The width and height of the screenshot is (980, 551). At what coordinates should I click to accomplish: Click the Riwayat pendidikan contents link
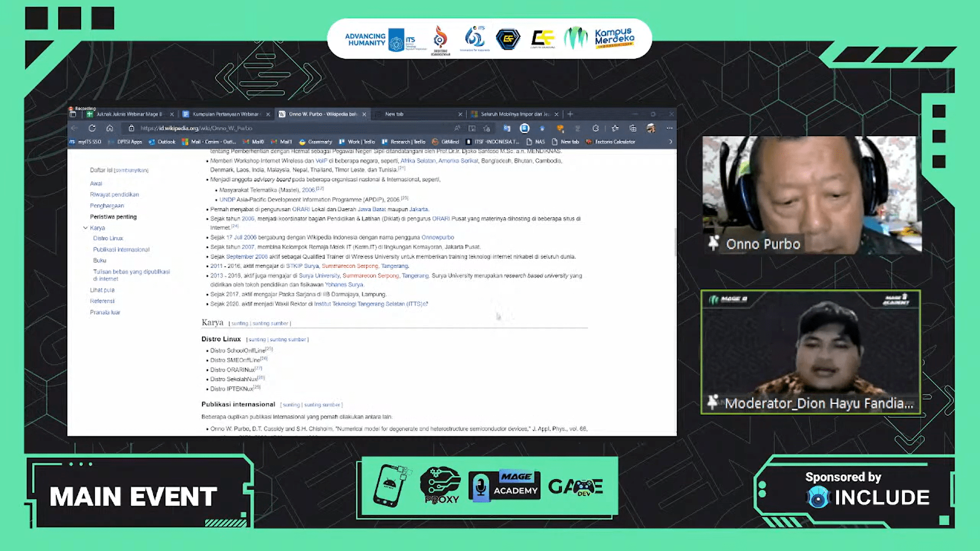[x=114, y=194]
